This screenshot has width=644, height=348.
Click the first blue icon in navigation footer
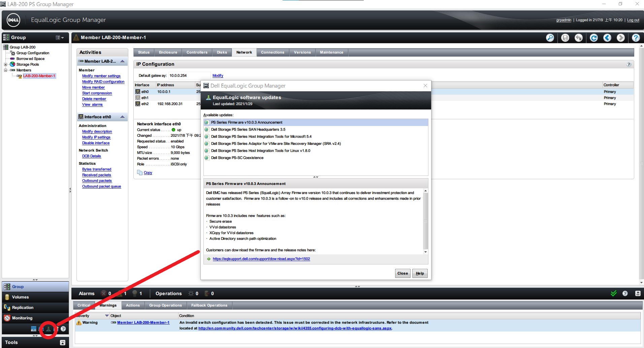34,329
